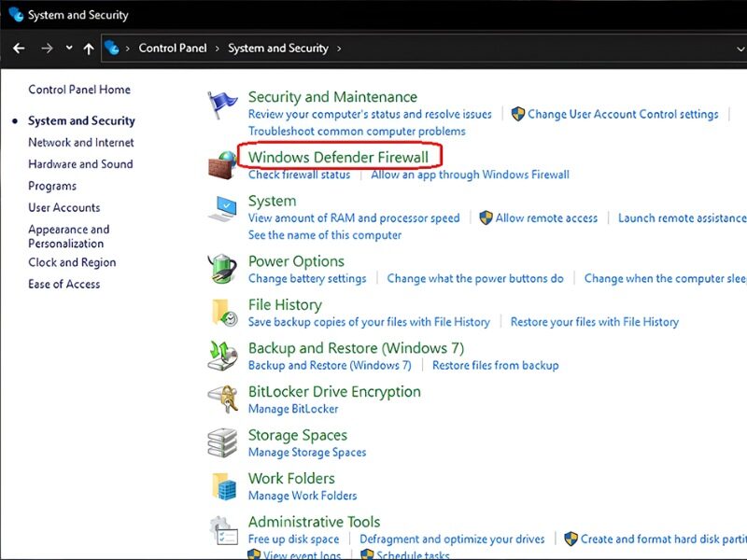
Task: Navigate up one level with up arrow
Action: pos(89,49)
